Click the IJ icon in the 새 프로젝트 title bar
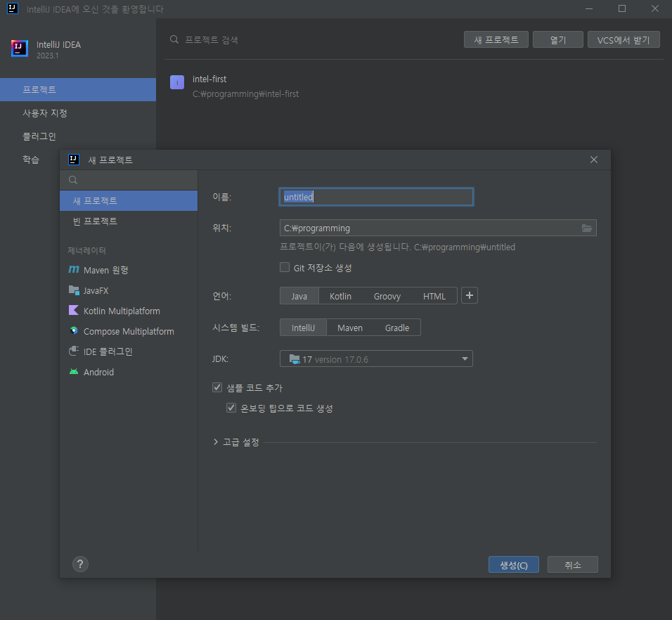672x620 pixels. pos(74,160)
